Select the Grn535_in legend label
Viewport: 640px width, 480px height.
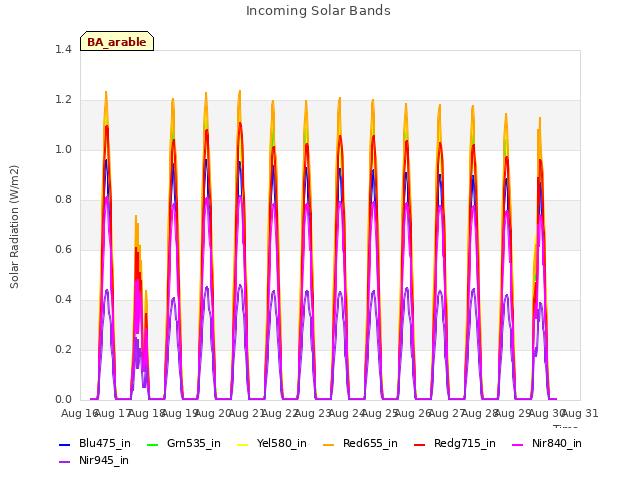pos(194,444)
